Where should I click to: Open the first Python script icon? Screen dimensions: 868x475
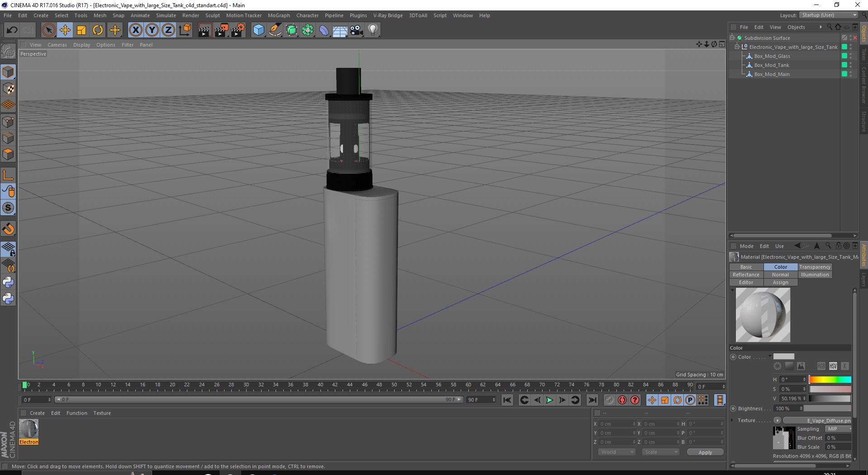[8, 282]
